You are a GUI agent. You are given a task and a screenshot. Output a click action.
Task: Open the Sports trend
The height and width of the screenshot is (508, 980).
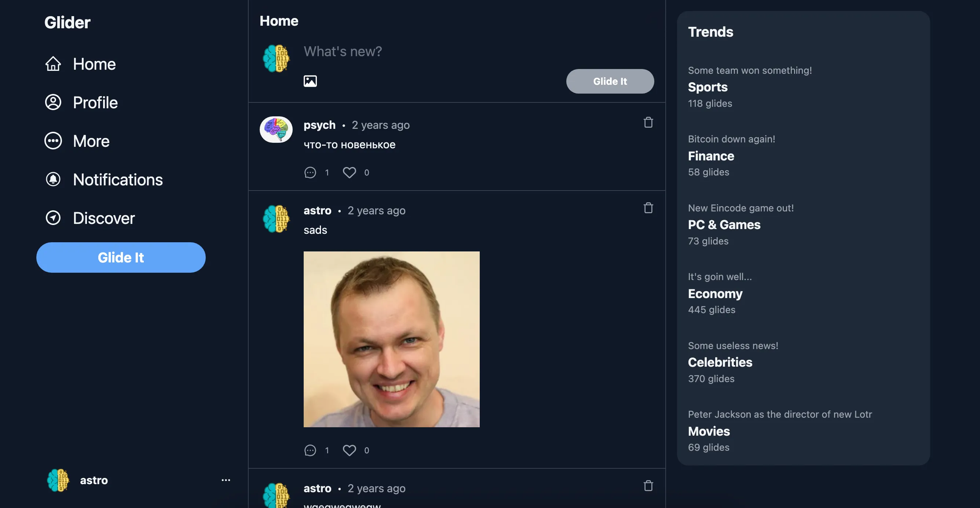707,87
